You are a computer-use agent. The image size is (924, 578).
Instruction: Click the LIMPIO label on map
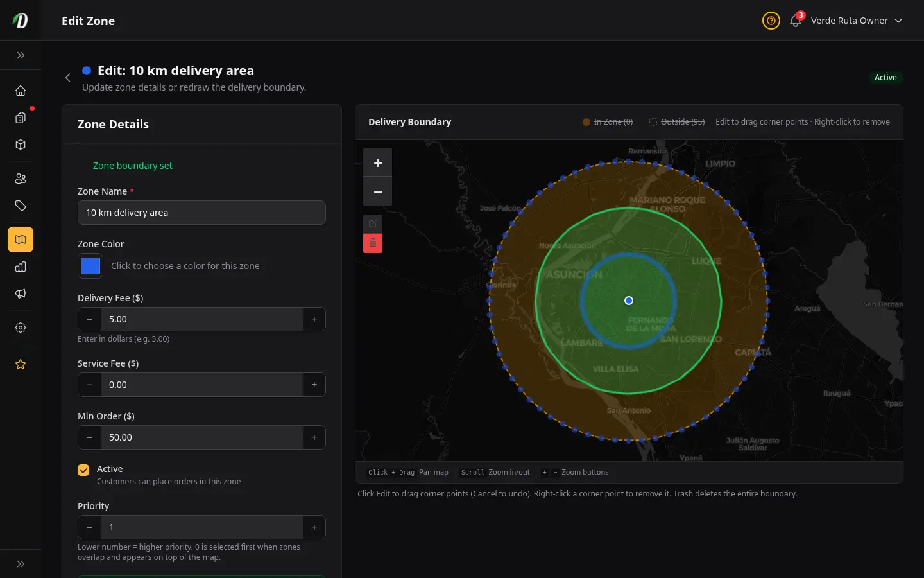(x=721, y=164)
